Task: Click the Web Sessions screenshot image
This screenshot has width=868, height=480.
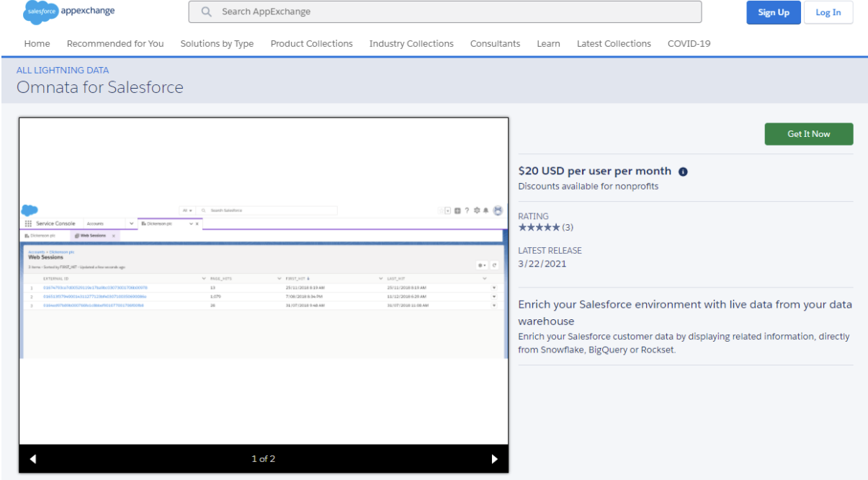Action: point(264,281)
